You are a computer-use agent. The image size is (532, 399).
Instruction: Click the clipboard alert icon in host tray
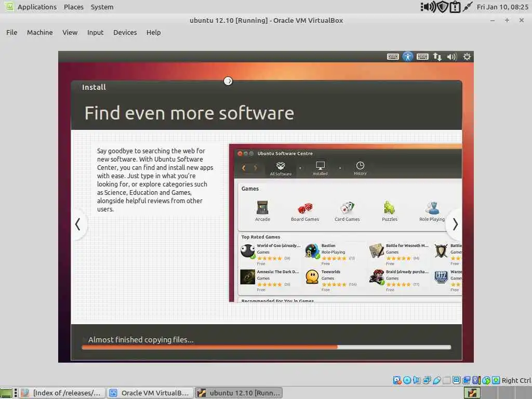pyautogui.click(x=455, y=7)
